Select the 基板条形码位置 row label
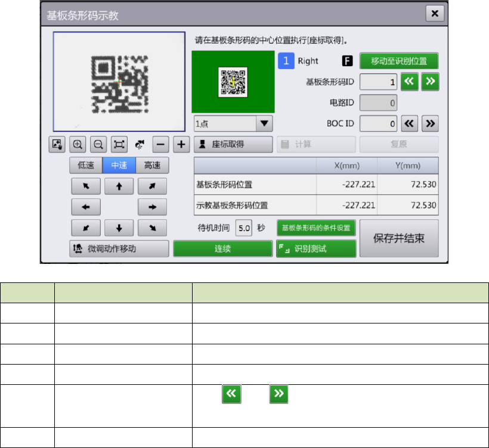The width and height of the screenshot is (489, 448). coord(224,185)
